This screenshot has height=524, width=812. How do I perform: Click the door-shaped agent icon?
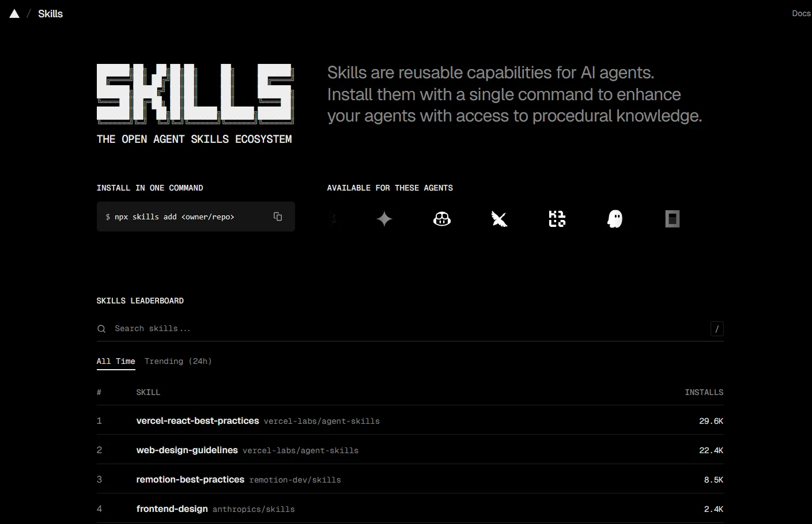pyautogui.click(x=672, y=219)
